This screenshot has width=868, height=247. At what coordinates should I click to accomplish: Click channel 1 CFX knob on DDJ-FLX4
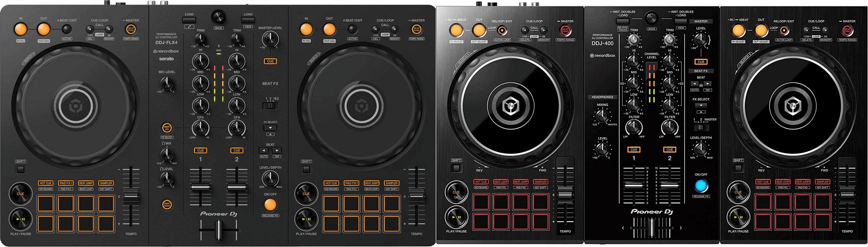coord(200,128)
